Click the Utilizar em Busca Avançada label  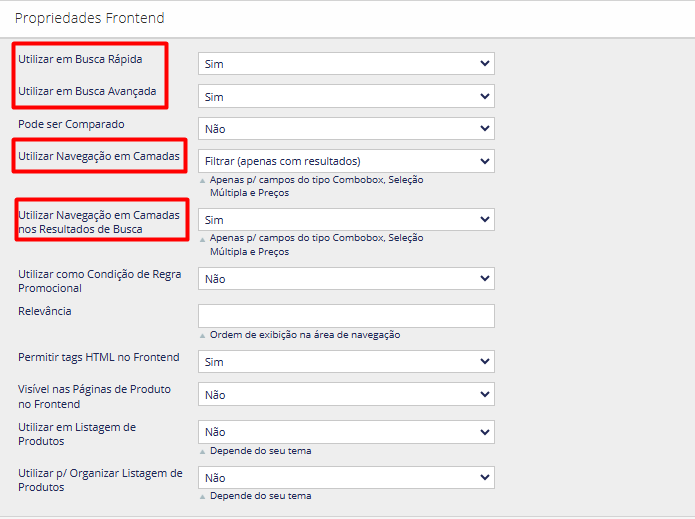pyautogui.click(x=87, y=91)
